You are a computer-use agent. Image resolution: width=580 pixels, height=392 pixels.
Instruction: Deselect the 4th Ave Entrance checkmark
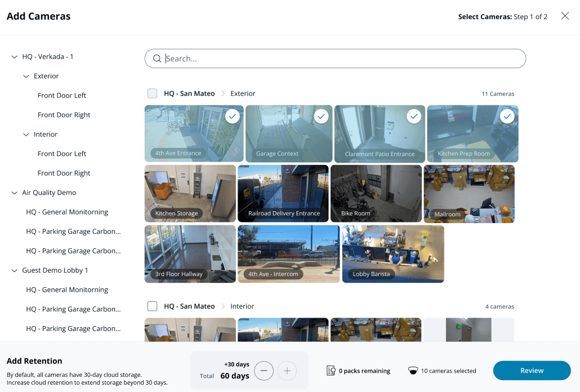click(x=232, y=116)
